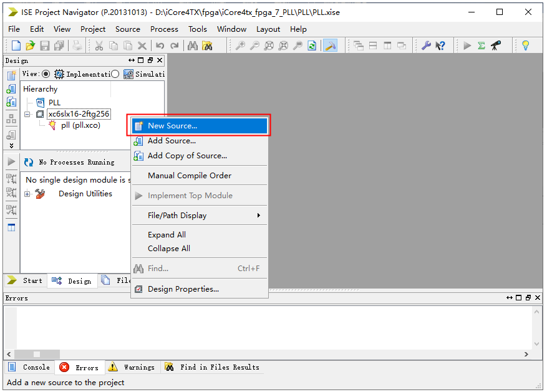Select the Simulation view radio button
The width and height of the screenshot is (547, 392).
(115, 74)
